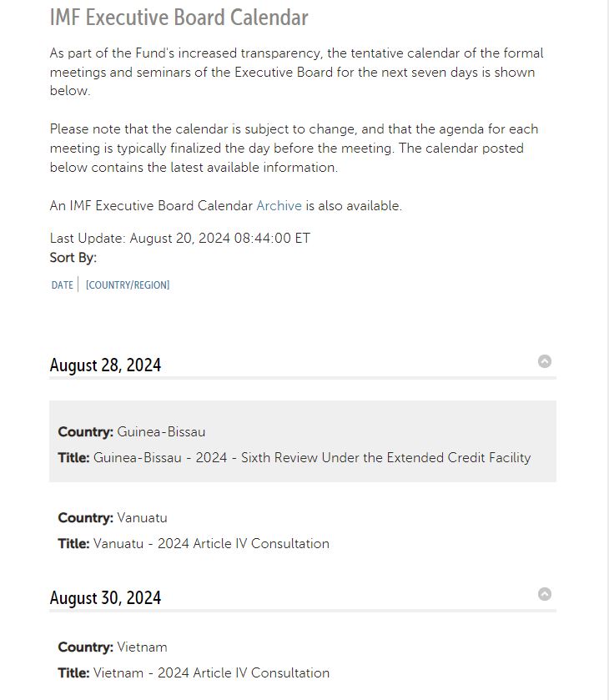
Task: Click the IMF Executive Board Calendar page title
Action: pyautogui.click(x=180, y=17)
